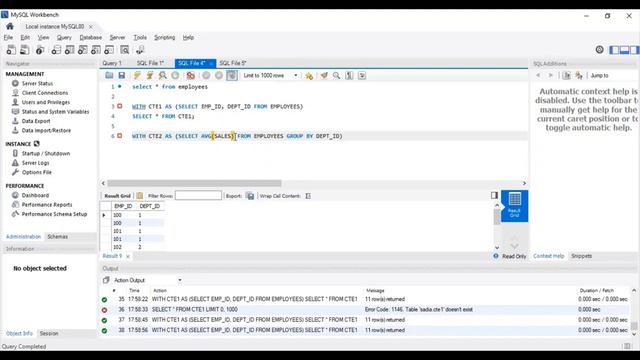Open the Snippets tab
Image resolution: width=640 pixels, height=360 pixels.
[581, 256]
